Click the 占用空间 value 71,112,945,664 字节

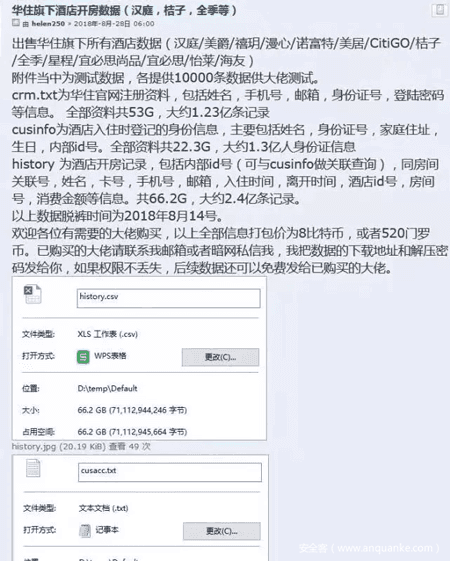point(148,432)
